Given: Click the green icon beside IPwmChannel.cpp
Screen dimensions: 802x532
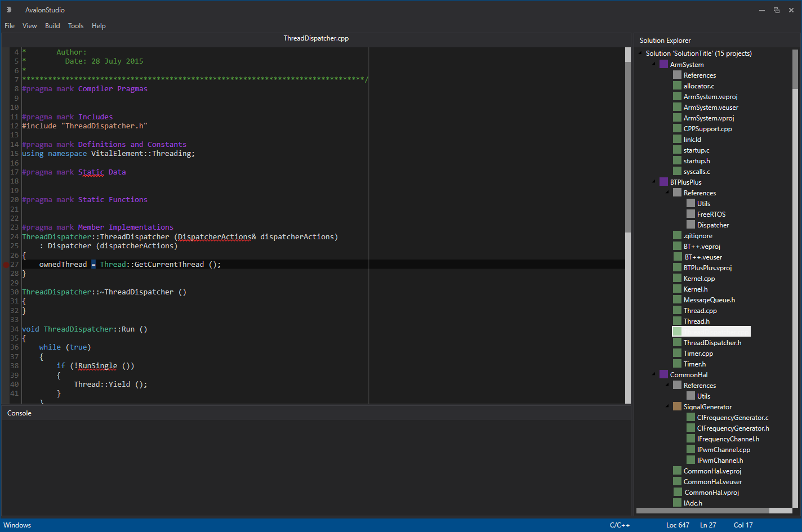Looking at the screenshot, I should pyautogui.click(x=690, y=450).
